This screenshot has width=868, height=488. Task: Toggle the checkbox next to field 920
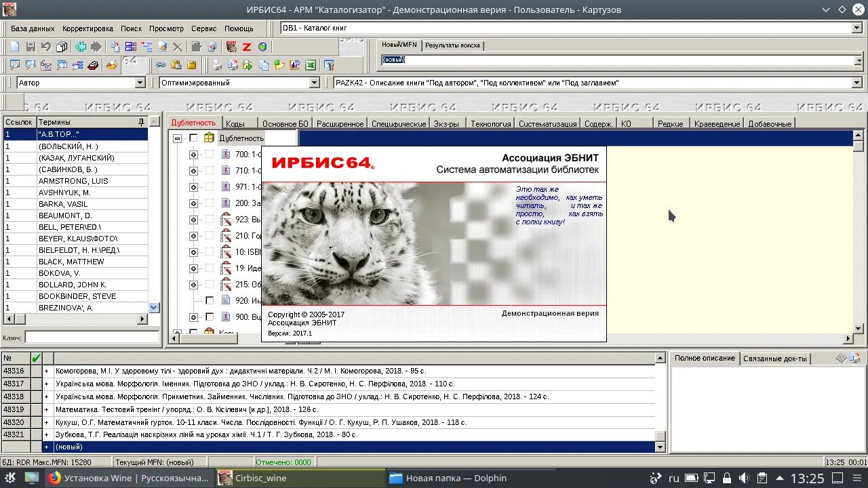click(x=210, y=298)
